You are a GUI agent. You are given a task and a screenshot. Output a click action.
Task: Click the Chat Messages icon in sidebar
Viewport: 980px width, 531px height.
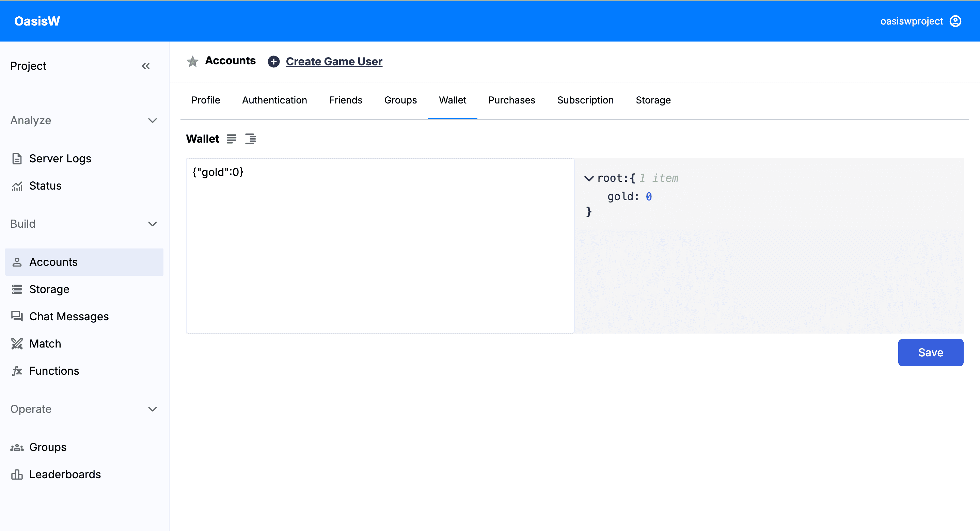pos(18,317)
